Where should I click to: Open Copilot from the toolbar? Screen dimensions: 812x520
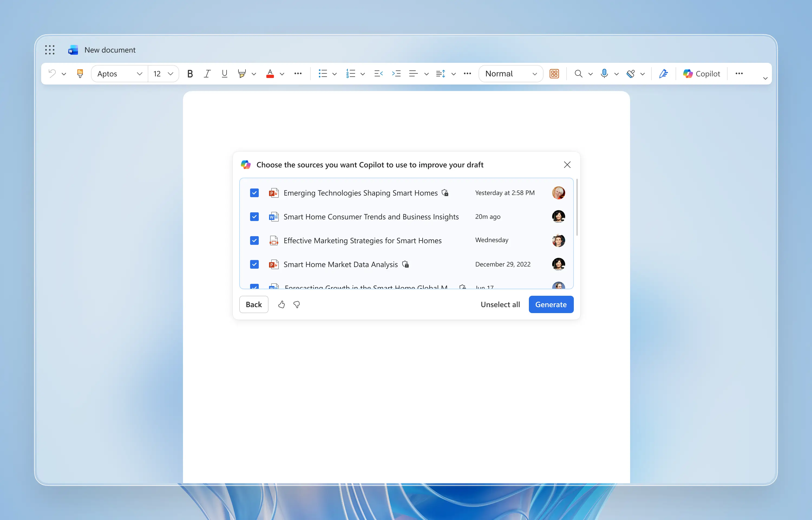[x=701, y=74]
